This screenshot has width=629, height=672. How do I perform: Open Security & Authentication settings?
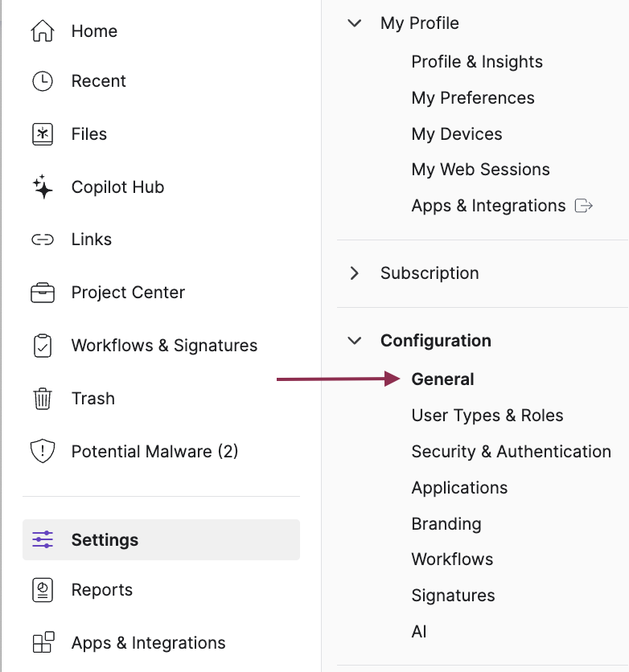coord(511,451)
